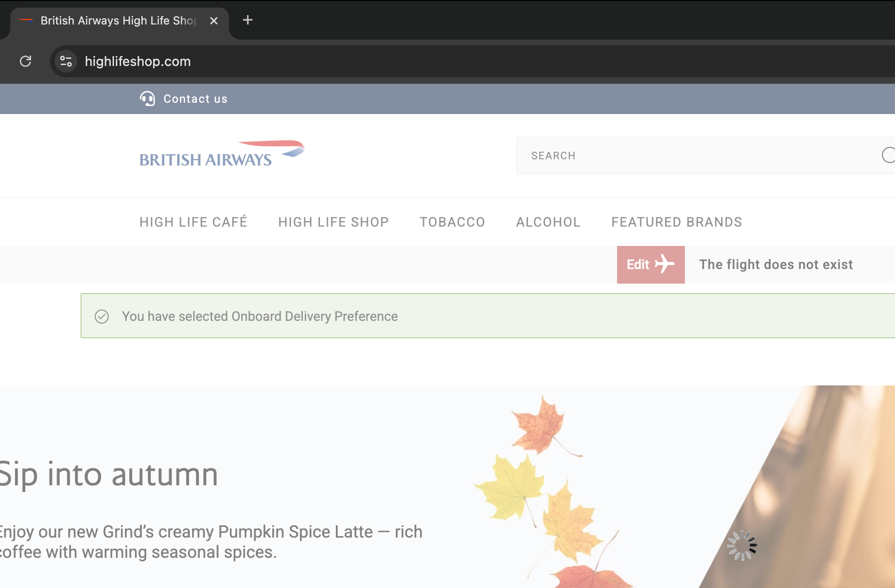
Task: Close the British Airways High Life tab
Action: point(214,21)
